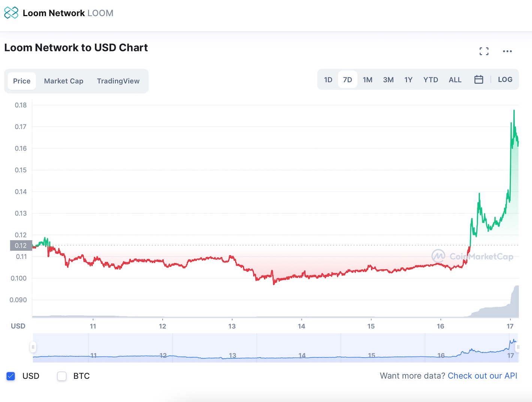The height and width of the screenshot is (402, 532).
Task: Select the Price tab
Action: point(22,81)
